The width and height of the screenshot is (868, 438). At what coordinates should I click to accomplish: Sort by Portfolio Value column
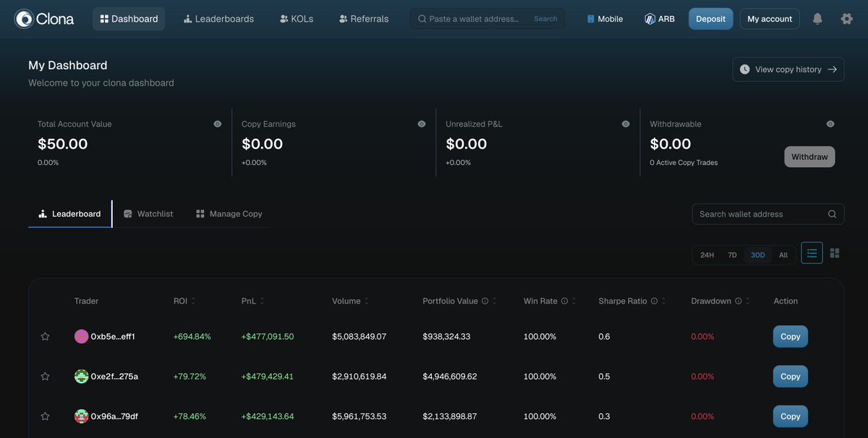pyautogui.click(x=495, y=301)
